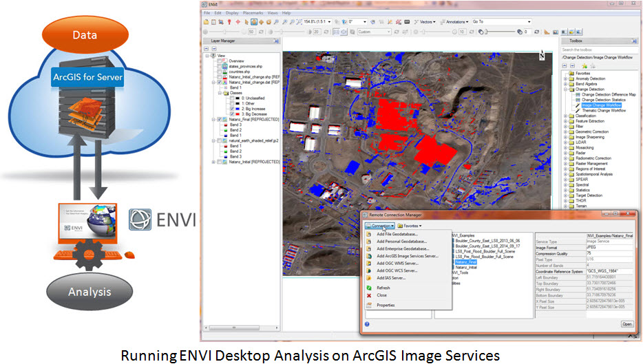
Task: Click the Image Change Workflow tool icon
Action: pos(578,105)
